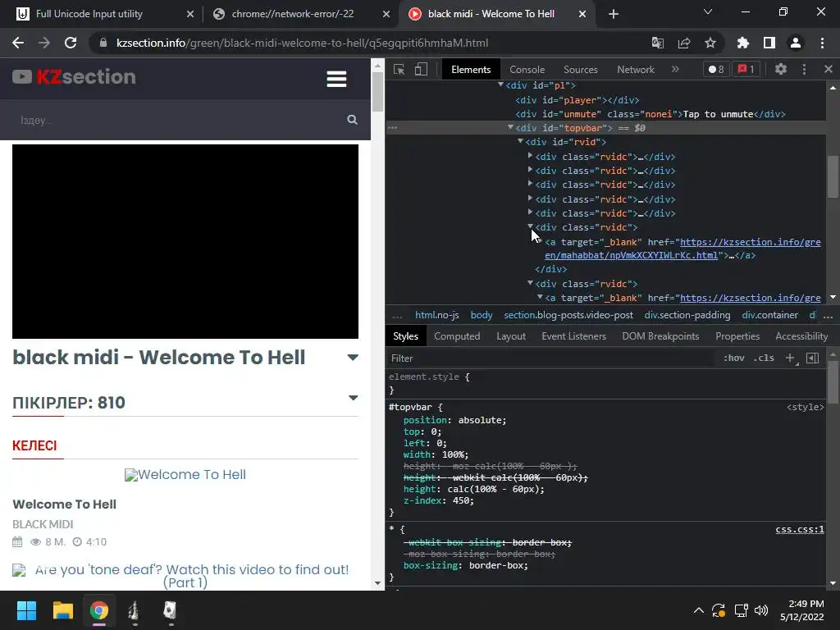Close the DevTools panel
The image size is (840, 630).
(x=829, y=69)
